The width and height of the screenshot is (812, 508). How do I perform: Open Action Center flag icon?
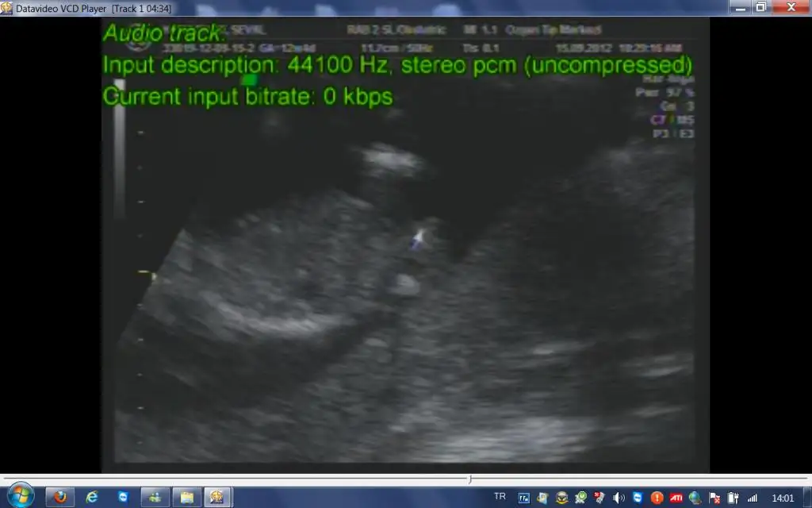[x=714, y=498]
